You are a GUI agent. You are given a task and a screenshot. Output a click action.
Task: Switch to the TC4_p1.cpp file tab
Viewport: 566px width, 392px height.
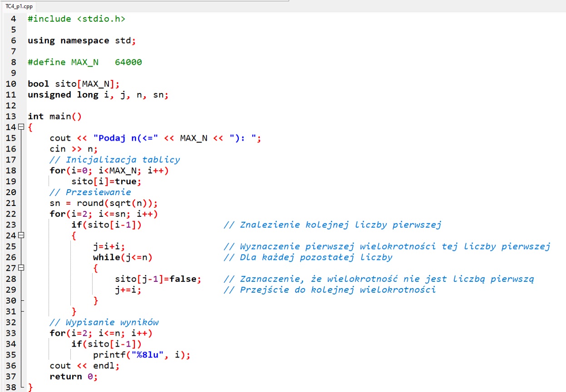(19, 5)
